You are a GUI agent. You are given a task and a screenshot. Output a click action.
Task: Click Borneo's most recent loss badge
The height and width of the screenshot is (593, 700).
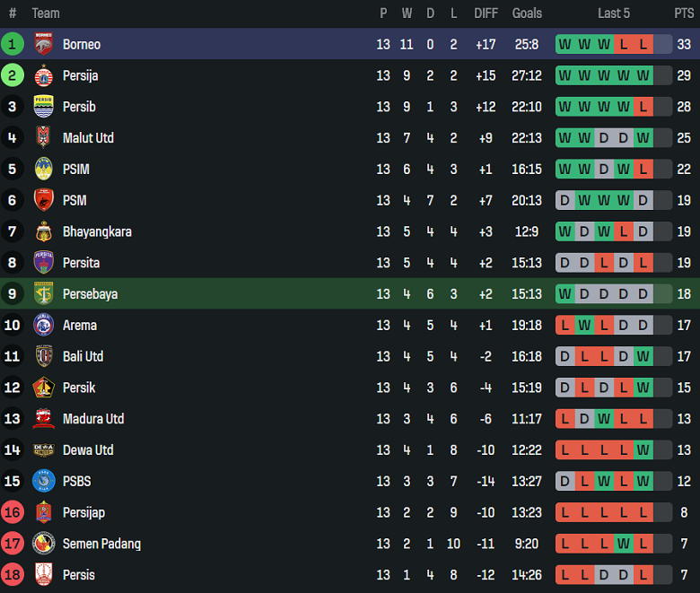tap(643, 45)
